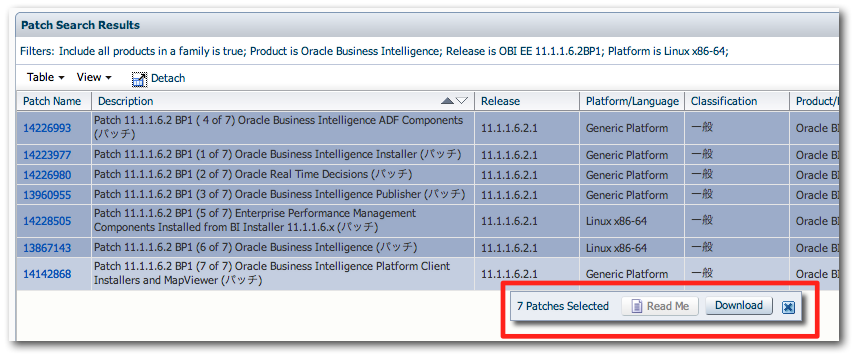The height and width of the screenshot is (360, 859).
Task: Open patch 13867143 link
Action: tap(47, 248)
